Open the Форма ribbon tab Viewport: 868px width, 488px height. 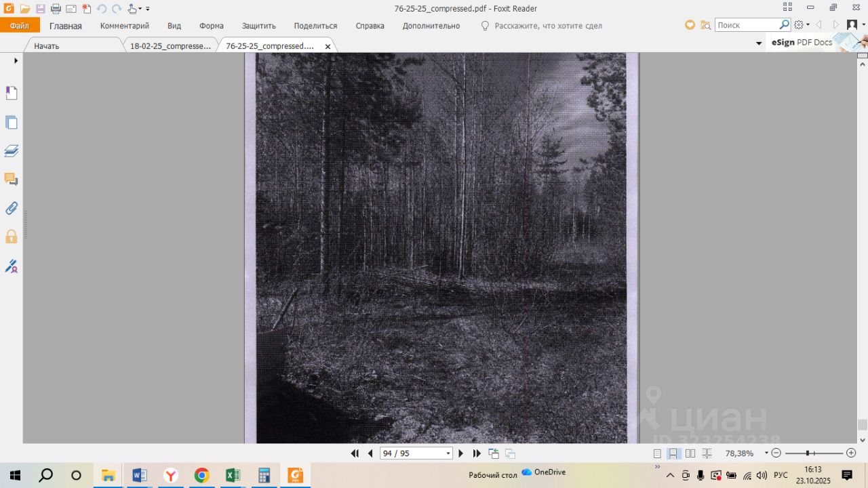tap(212, 26)
